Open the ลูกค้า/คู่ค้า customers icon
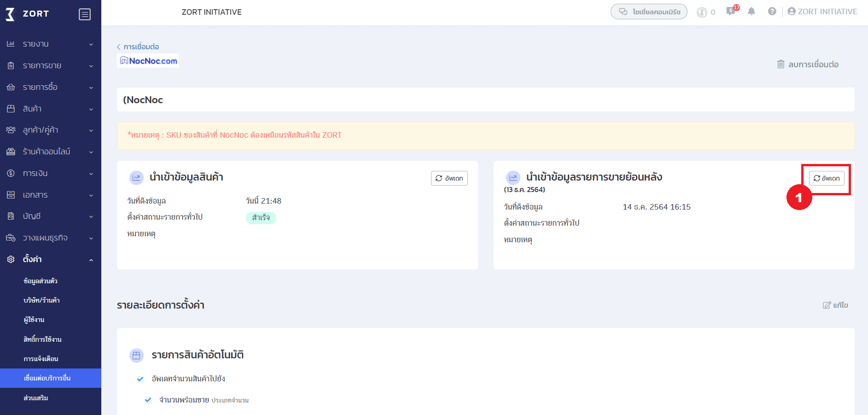Viewport: 868px width, 415px height. coord(11,130)
